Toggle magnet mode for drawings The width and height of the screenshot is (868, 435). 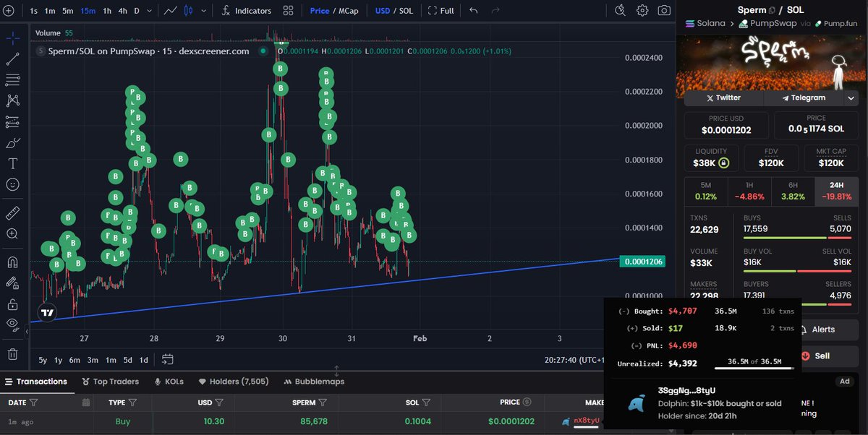point(12,262)
